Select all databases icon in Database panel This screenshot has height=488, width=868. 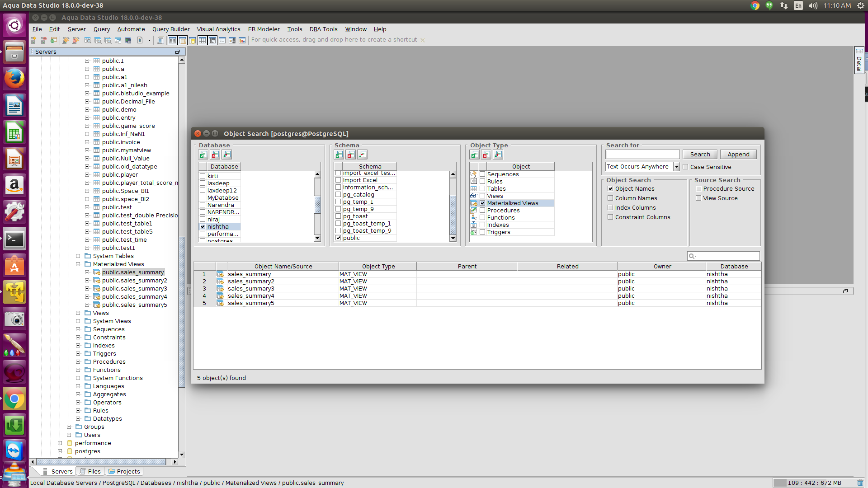(203, 155)
